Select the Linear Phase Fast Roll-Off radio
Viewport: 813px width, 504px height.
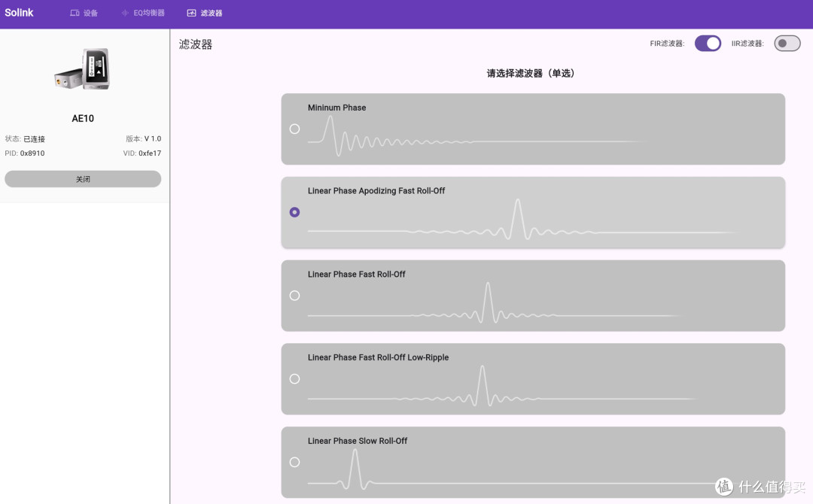(x=294, y=296)
